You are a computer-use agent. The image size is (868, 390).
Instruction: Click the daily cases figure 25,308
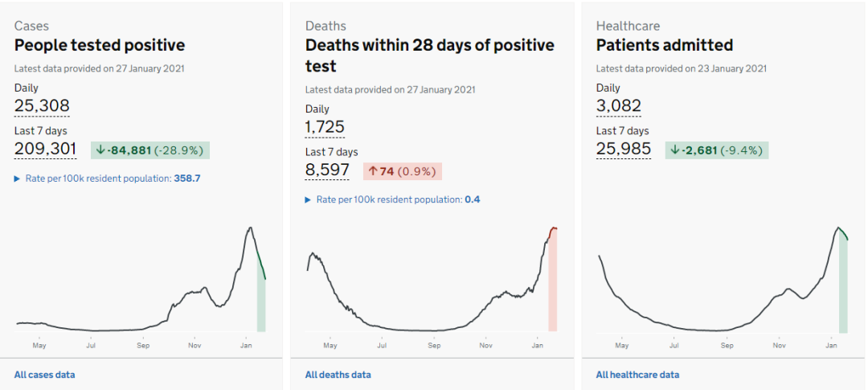click(x=42, y=105)
